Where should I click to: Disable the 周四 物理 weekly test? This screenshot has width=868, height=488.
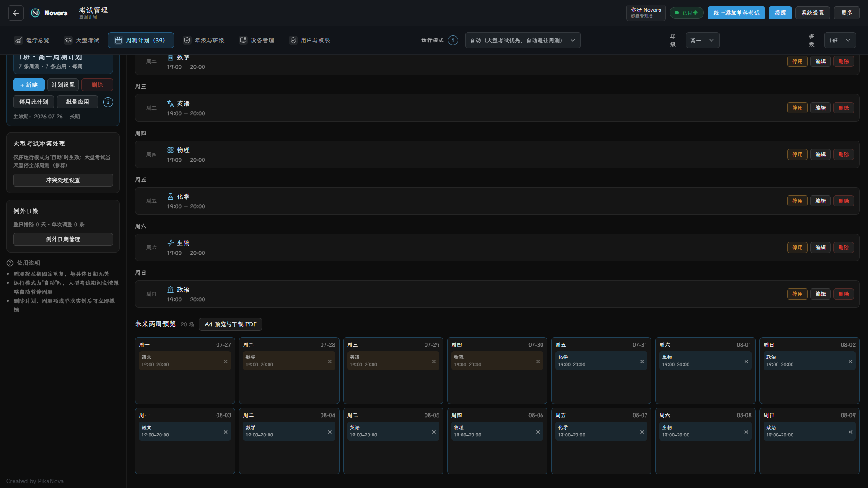tap(797, 155)
